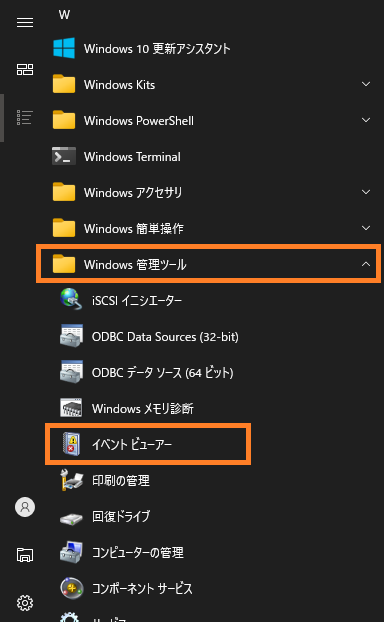Launch Windows メモリ診断

click(209, 408)
